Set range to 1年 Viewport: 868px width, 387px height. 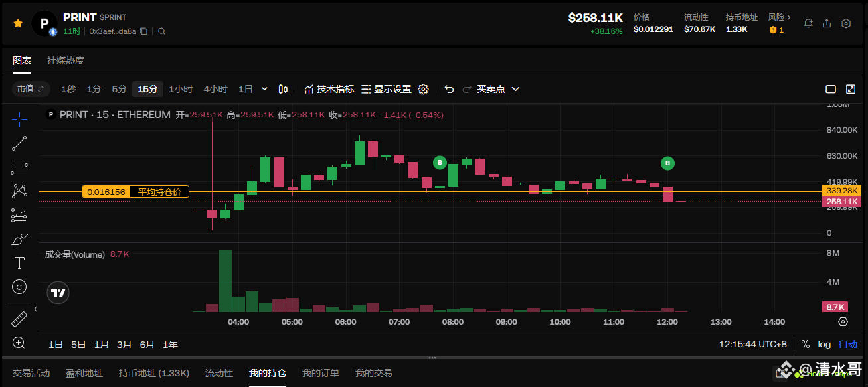[x=170, y=345]
